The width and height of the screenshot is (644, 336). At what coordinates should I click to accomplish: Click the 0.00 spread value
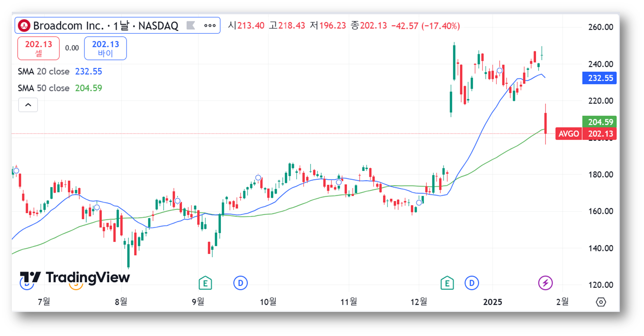pyautogui.click(x=72, y=48)
